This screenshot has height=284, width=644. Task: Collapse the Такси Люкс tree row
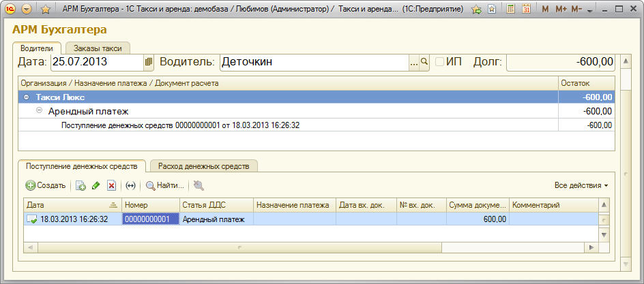27,97
